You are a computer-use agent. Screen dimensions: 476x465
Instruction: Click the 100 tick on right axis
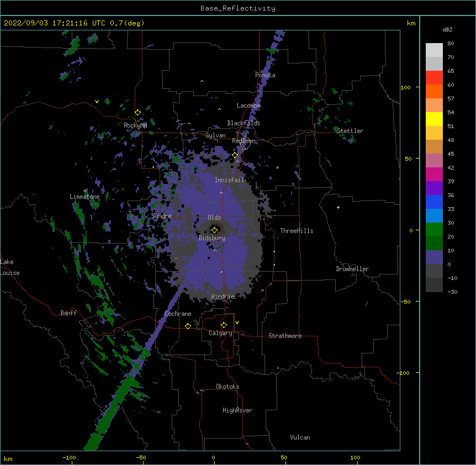pyautogui.click(x=405, y=87)
